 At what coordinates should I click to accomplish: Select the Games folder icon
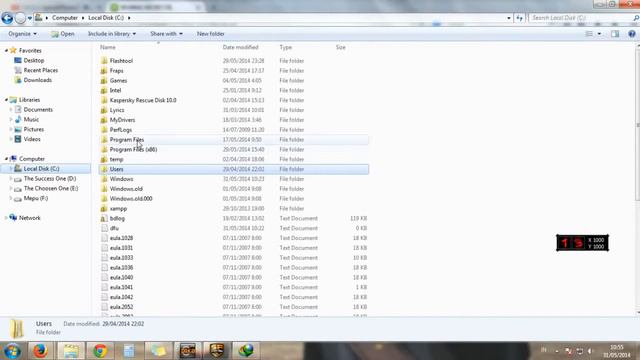tap(104, 80)
